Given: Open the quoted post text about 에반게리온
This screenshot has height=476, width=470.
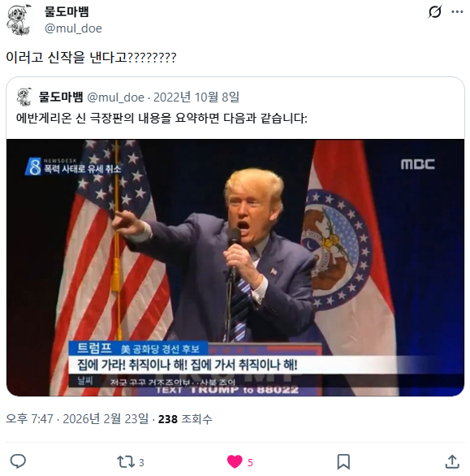Looking at the screenshot, I should click(x=162, y=118).
